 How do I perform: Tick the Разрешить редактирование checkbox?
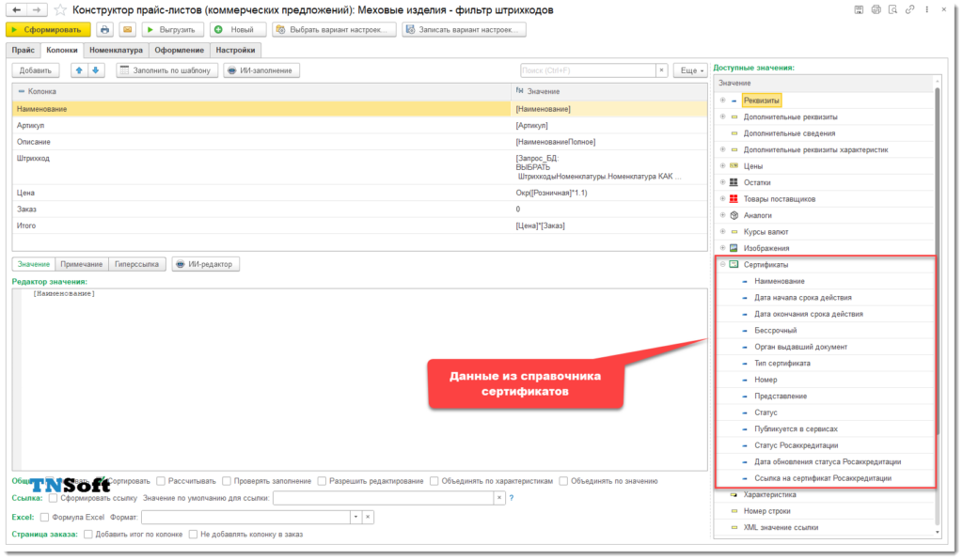click(x=322, y=481)
